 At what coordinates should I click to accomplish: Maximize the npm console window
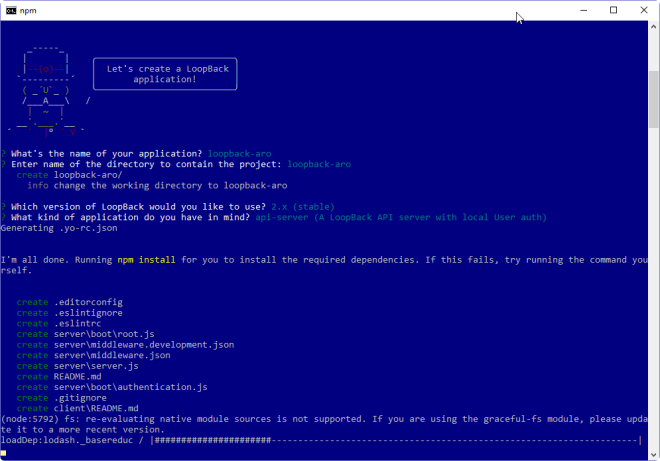(x=613, y=11)
